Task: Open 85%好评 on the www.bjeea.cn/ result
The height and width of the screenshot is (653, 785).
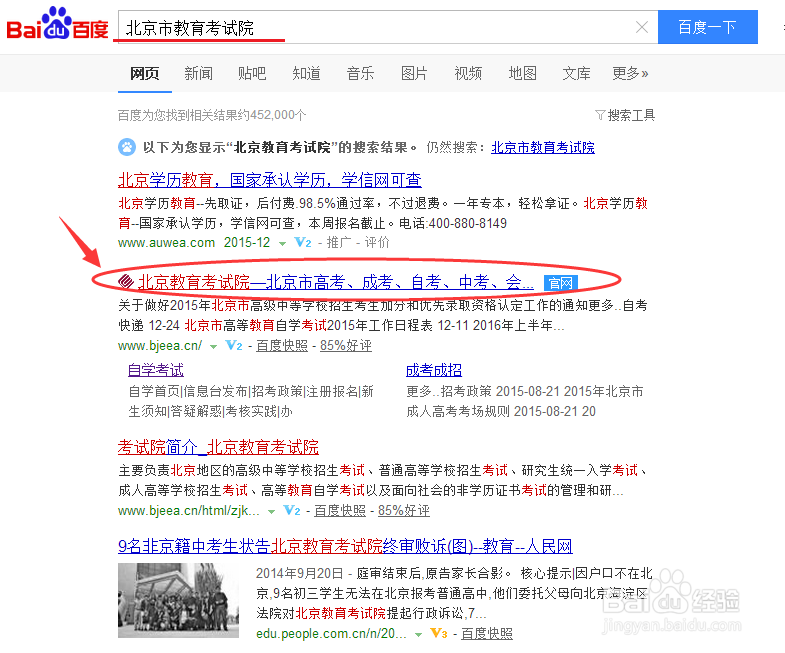Action: click(x=346, y=346)
